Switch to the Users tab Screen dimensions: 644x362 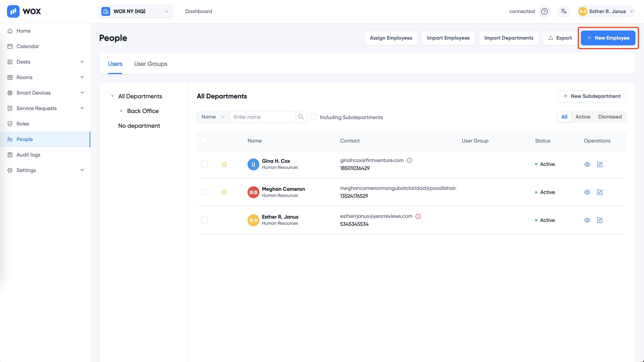click(115, 64)
